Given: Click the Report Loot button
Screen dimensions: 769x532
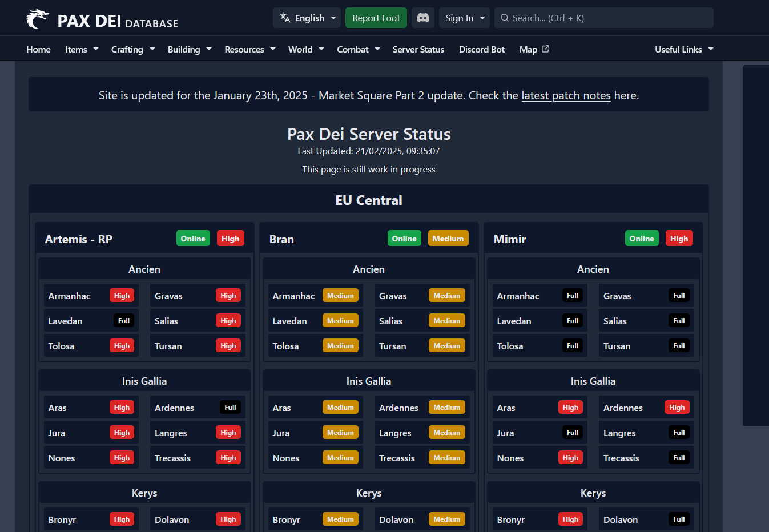Looking at the screenshot, I should 376,18.
